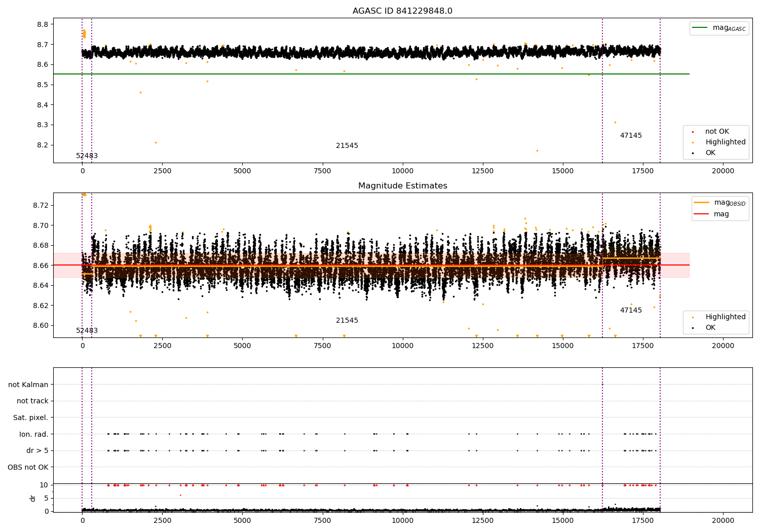760x532 pixels.
Task: Click the "mag AGASC" legend label
Action: point(729,28)
